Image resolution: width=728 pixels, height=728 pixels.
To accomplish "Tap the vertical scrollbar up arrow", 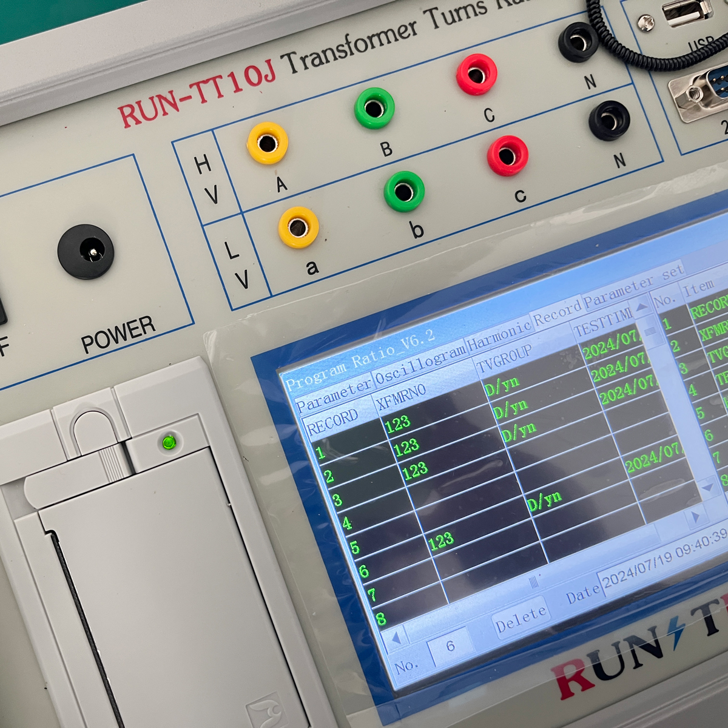I will (x=642, y=306).
